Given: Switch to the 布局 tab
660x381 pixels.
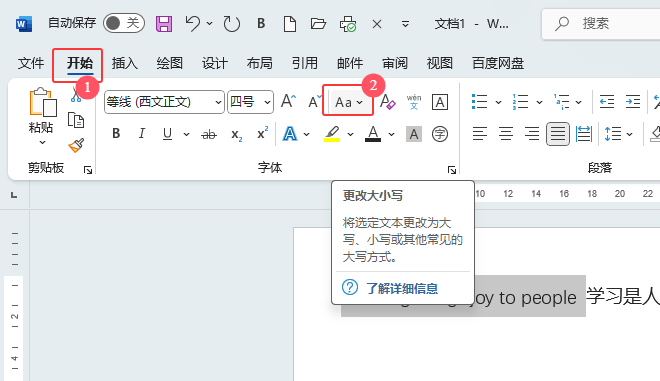Looking at the screenshot, I should point(260,63).
